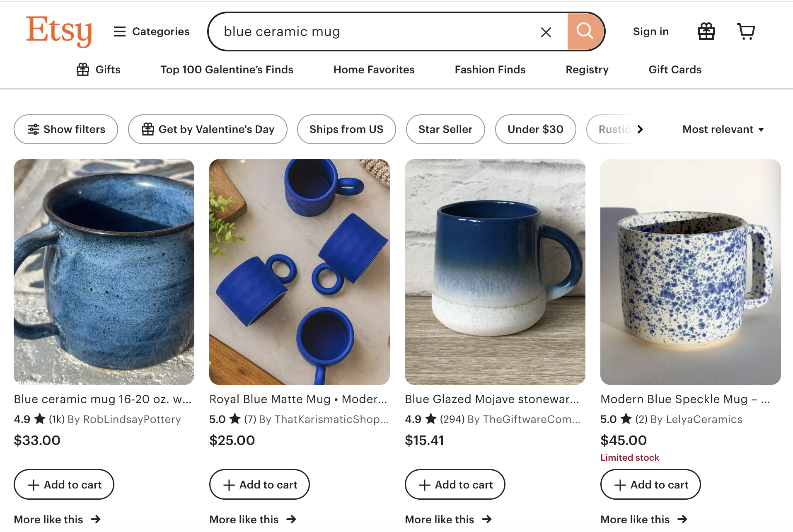Viewport: 793px width, 532px height.
Task: Open the Royal Blue Matte Mug image
Action: click(x=299, y=272)
